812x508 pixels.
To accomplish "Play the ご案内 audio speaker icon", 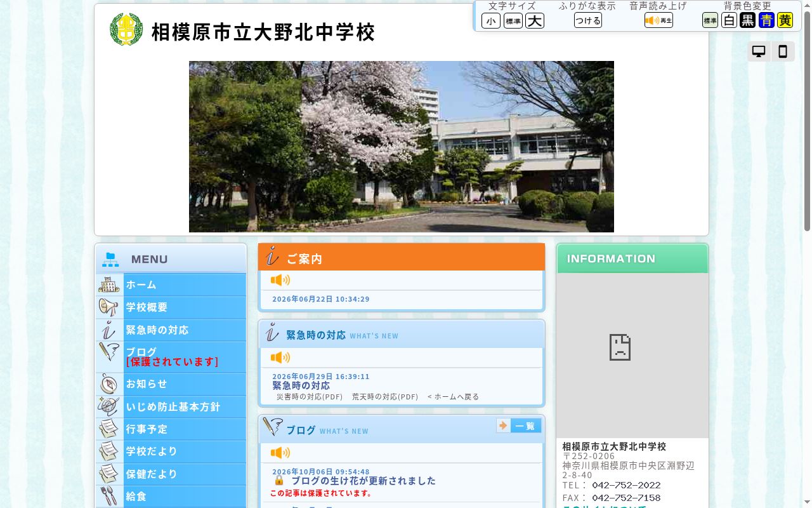I will (280, 280).
